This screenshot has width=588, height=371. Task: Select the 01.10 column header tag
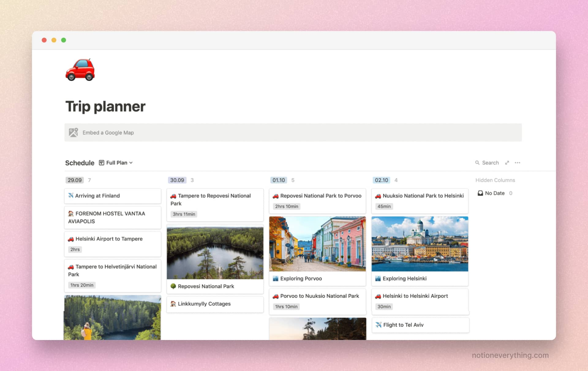[x=279, y=180]
